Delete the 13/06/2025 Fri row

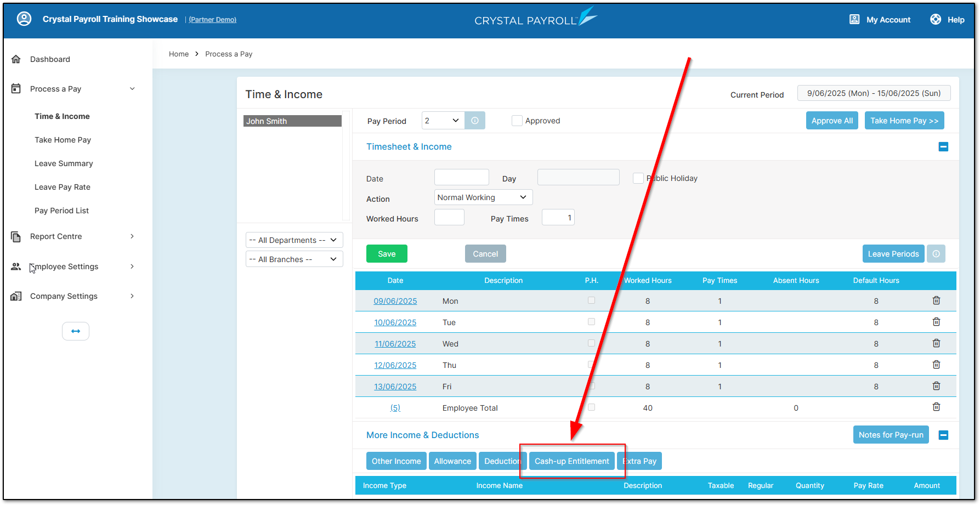point(937,386)
